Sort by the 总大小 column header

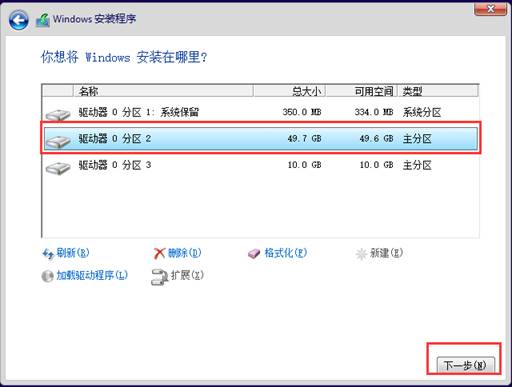[x=289, y=91]
